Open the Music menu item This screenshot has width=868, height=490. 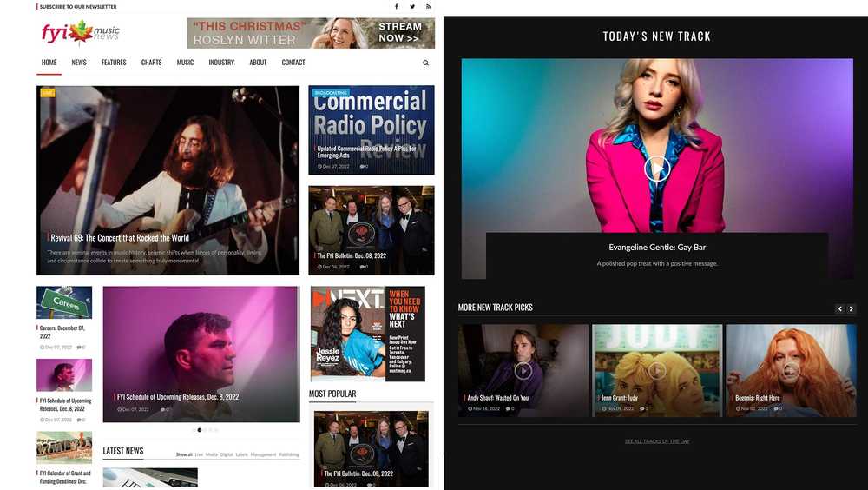pos(185,63)
